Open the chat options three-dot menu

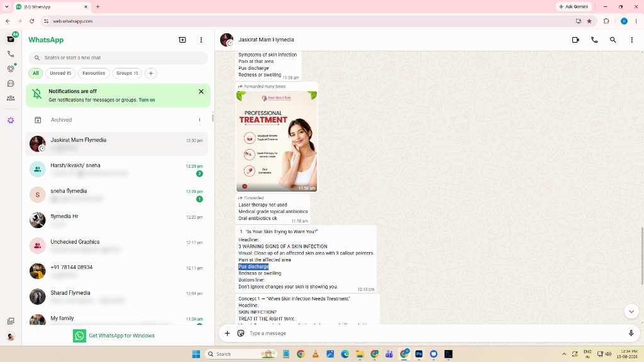(631, 40)
